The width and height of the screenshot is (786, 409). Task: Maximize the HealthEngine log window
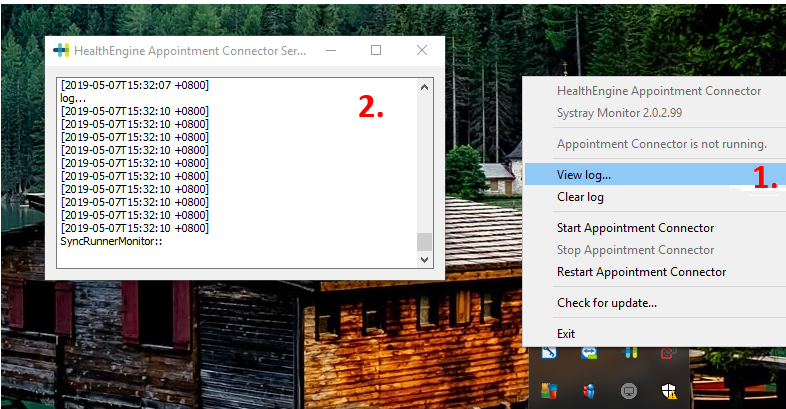(376, 50)
